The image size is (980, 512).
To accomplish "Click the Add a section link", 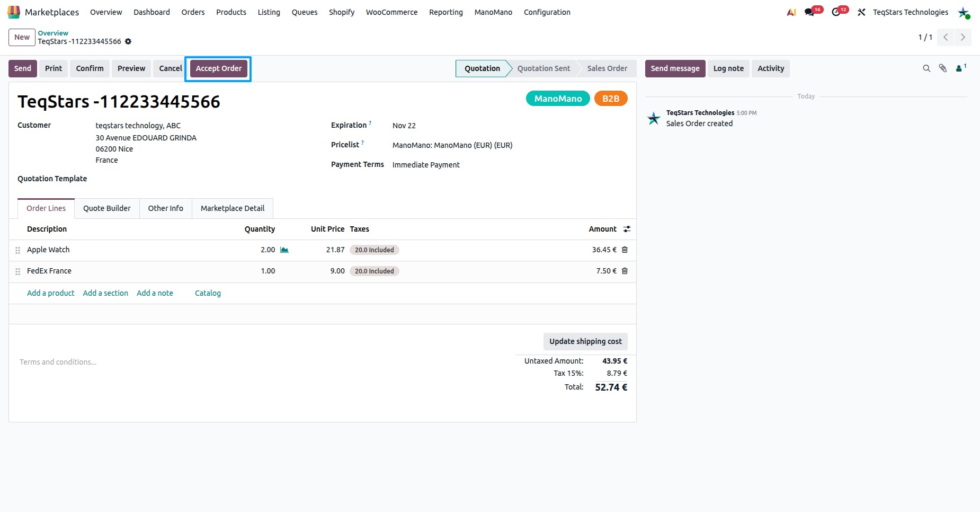I will pyautogui.click(x=105, y=293).
